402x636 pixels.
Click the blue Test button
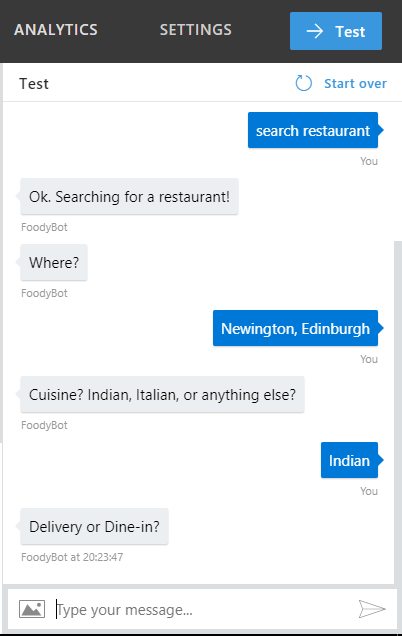click(336, 31)
